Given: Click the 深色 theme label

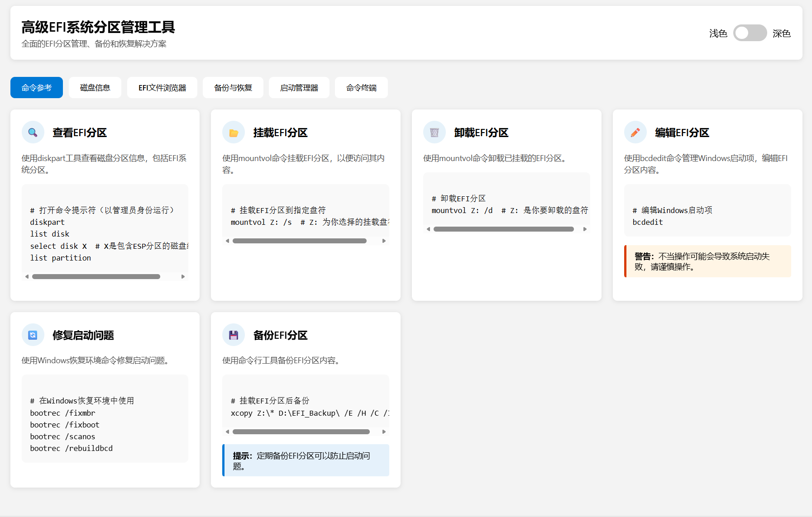Looking at the screenshot, I should (782, 33).
